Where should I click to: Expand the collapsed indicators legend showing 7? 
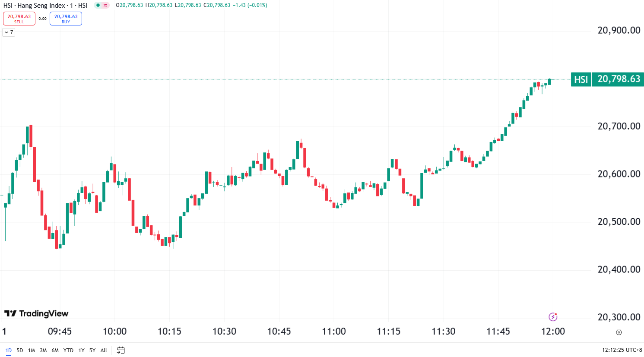[x=9, y=32]
